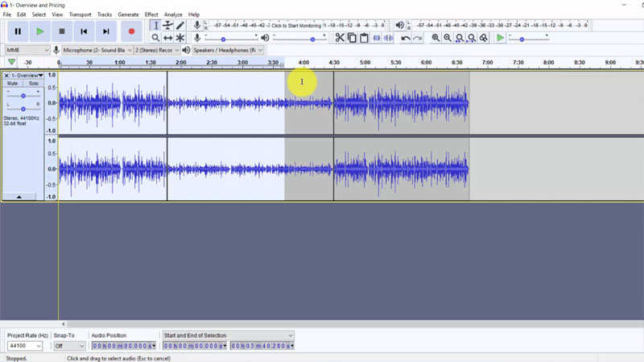Solo the 1- Overview track
This screenshot has width=644, height=362.
tap(33, 84)
